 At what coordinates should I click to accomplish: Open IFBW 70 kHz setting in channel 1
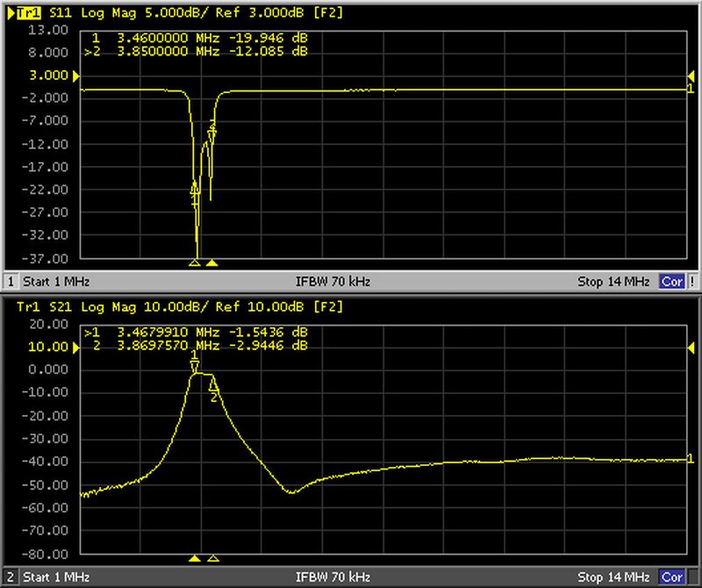pos(334,282)
